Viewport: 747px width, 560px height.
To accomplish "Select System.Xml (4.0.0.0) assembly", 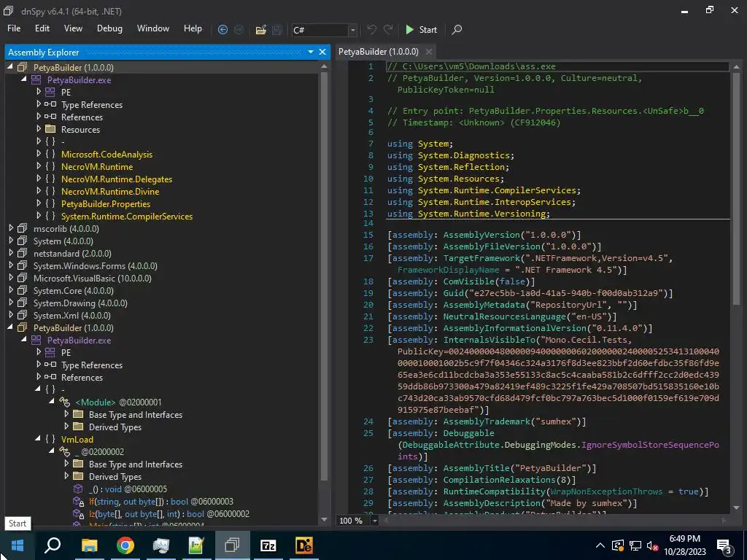I will (x=72, y=315).
